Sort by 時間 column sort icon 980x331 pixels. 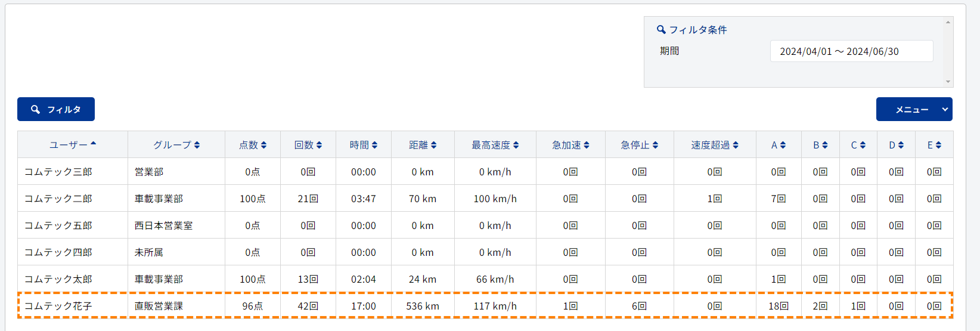pyautogui.click(x=374, y=145)
